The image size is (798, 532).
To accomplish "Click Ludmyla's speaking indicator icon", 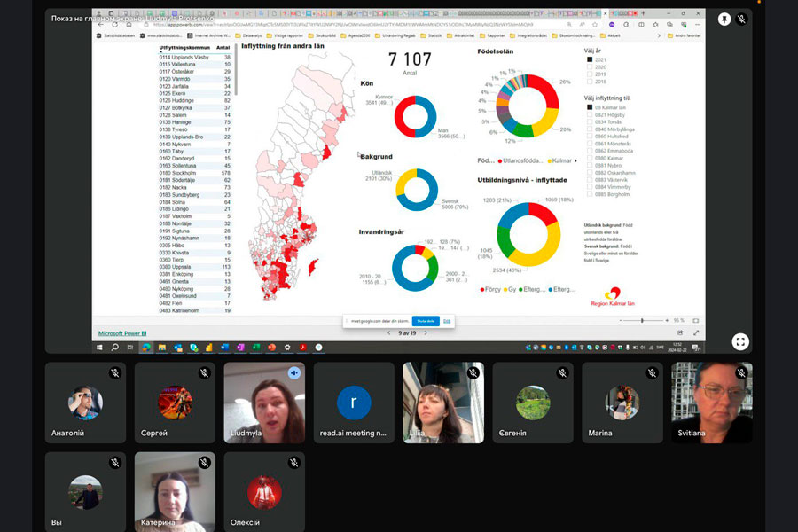I will 294,373.
